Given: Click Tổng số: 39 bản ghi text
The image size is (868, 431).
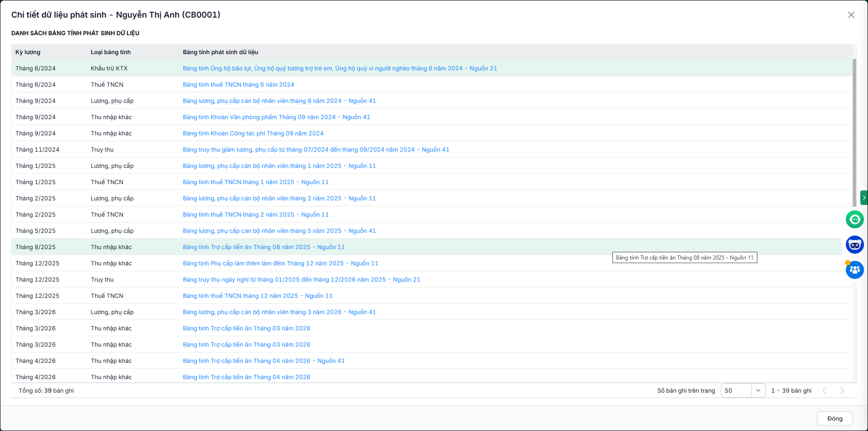Looking at the screenshot, I should coord(46,391).
